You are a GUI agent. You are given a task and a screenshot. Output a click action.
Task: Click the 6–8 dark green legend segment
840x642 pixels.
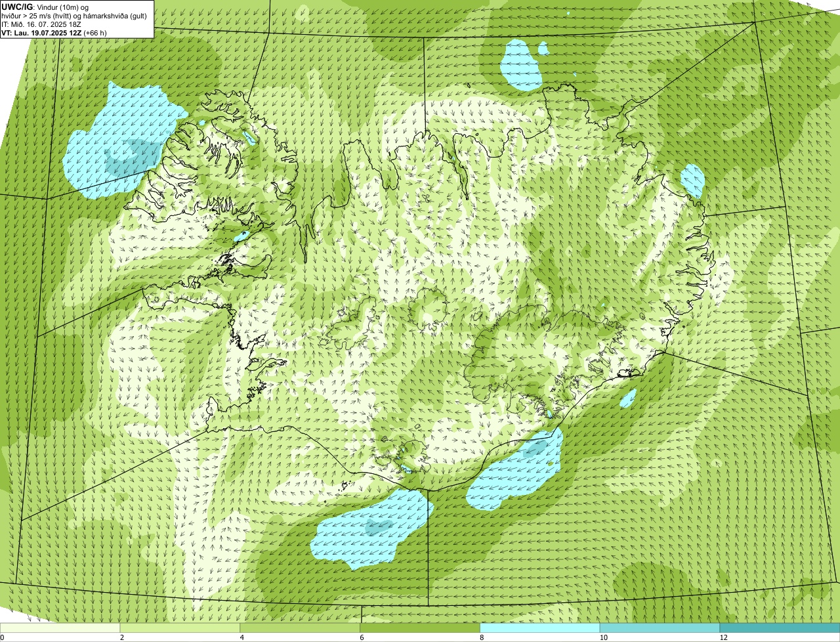(420, 628)
